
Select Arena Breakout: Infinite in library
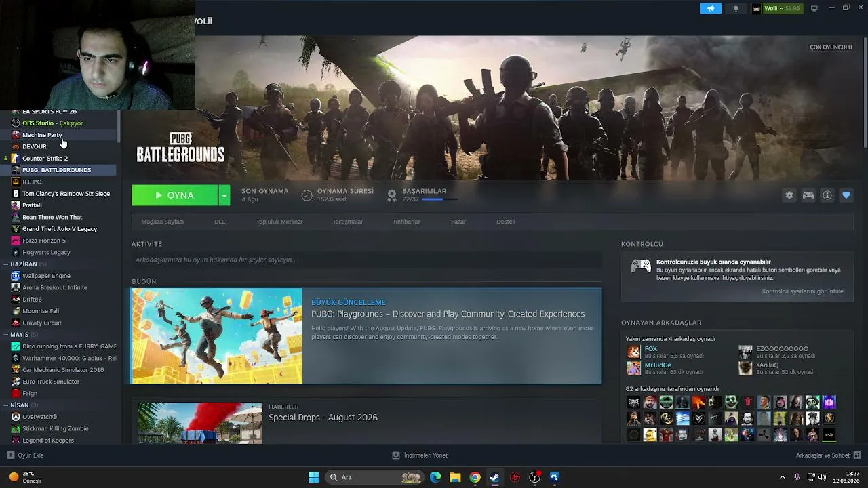pyautogui.click(x=58, y=287)
